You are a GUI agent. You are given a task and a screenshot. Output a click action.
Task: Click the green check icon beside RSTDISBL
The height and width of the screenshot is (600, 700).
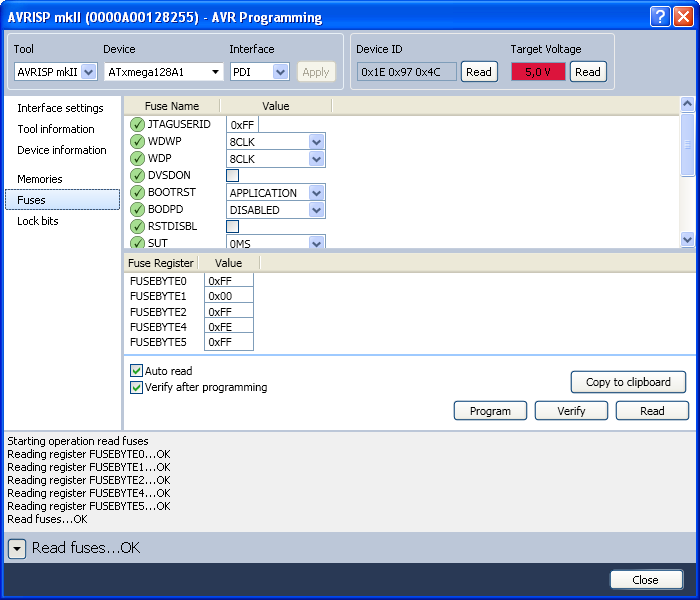tap(137, 226)
